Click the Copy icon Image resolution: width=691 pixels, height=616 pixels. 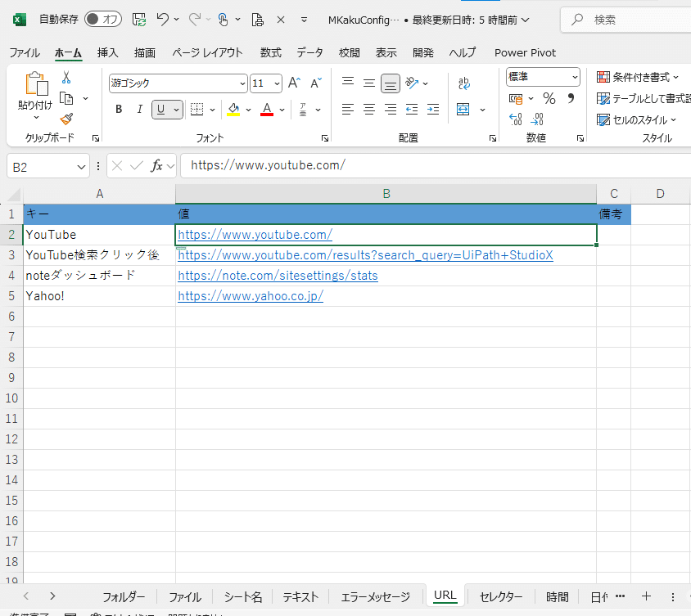click(x=66, y=98)
